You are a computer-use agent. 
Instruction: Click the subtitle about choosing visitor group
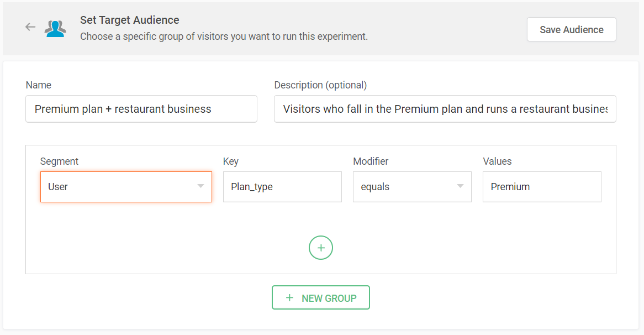point(224,36)
